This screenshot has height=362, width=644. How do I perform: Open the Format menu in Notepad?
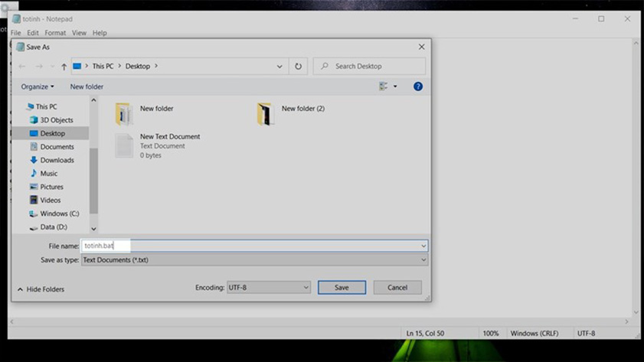coord(55,33)
